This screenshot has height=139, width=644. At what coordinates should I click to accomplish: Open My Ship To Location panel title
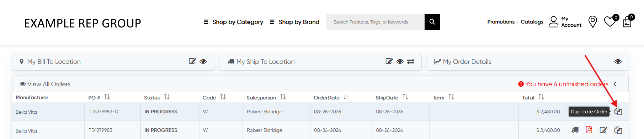click(x=265, y=62)
